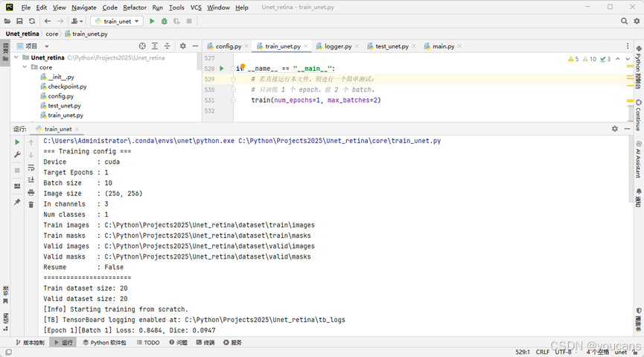Open Search Everywhere magnifier icon

(625, 21)
